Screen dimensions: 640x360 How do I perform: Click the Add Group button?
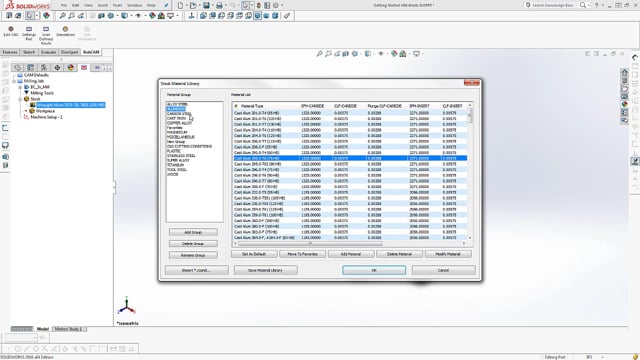pyautogui.click(x=193, y=232)
